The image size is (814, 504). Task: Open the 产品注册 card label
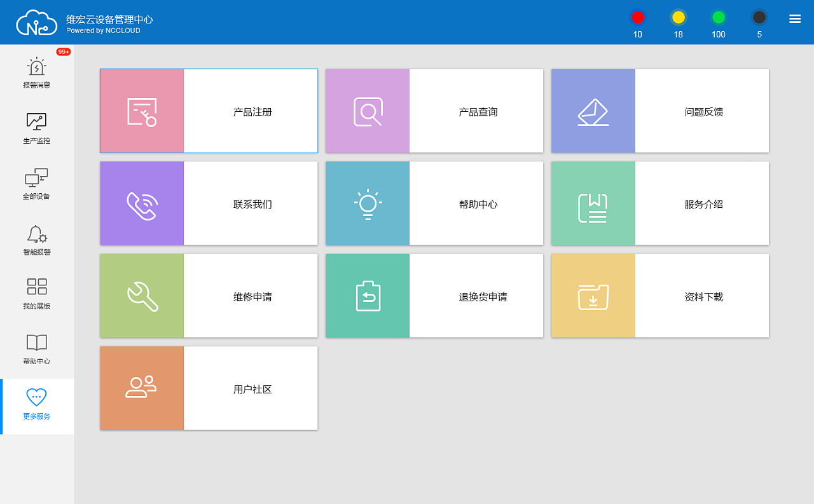point(252,112)
